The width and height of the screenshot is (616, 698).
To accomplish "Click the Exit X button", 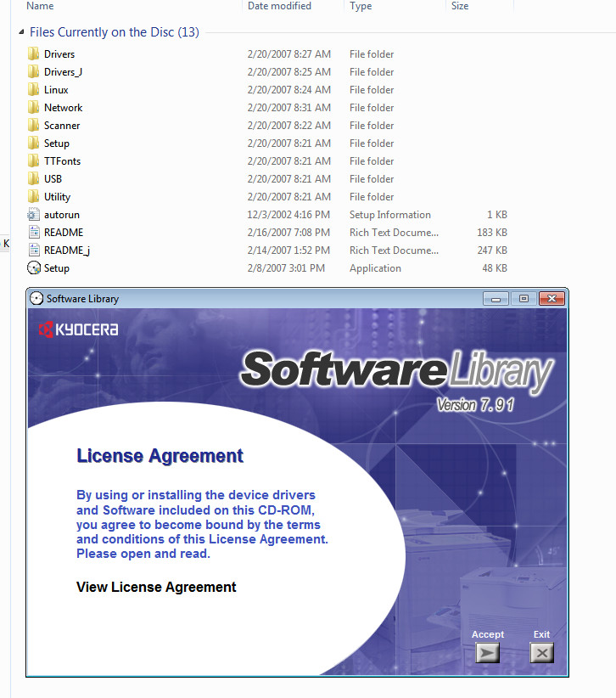I will tap(541, 653).
